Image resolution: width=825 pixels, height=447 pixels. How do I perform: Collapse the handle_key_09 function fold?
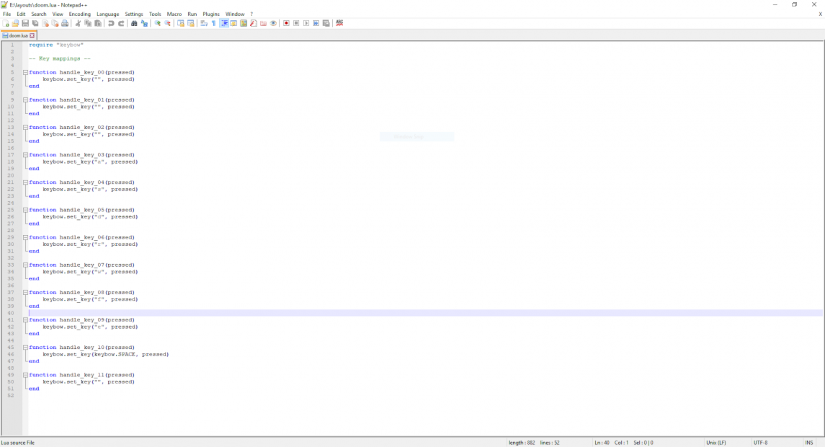(x=25, y=320)
